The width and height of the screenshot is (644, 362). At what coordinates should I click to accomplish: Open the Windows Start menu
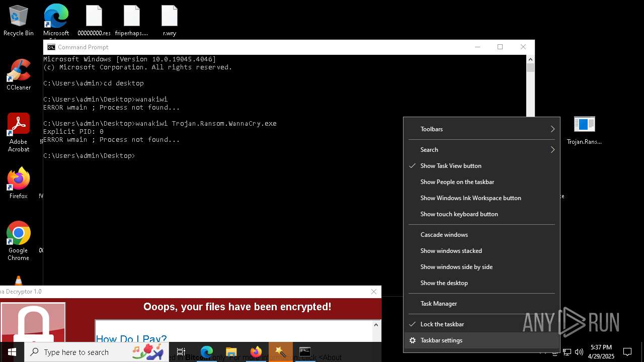pos(12,352)
